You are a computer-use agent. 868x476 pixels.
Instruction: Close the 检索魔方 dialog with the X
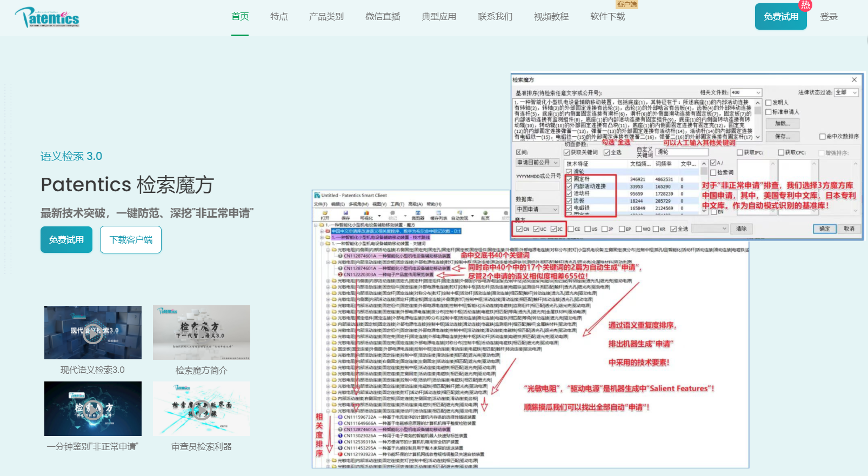pos(854,80)
